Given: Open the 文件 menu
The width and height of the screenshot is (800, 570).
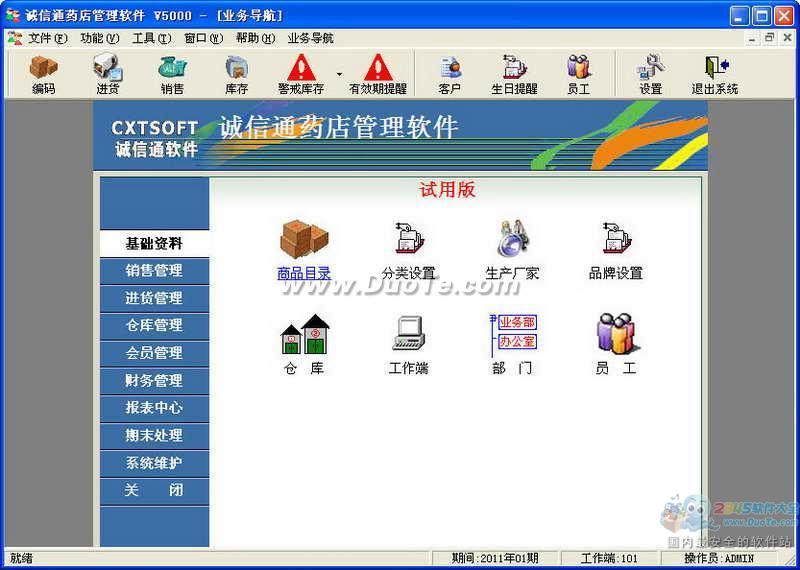Looking at the screenshot, I should tap(47, 38).
